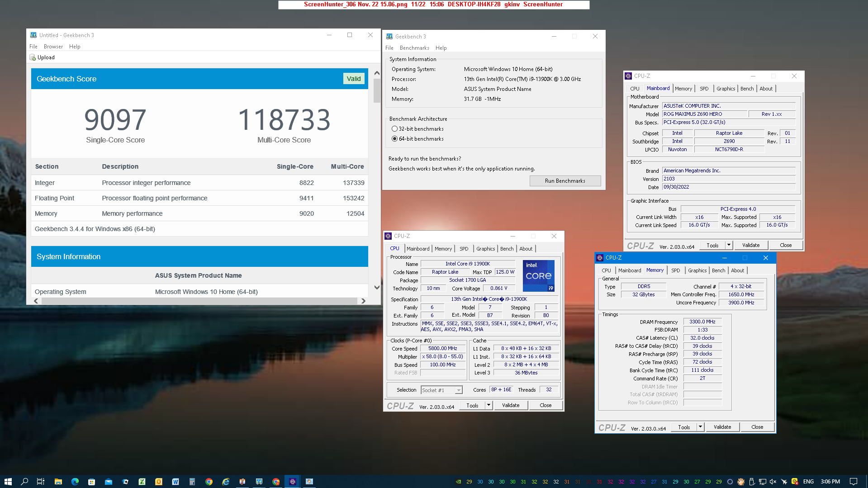Open the notification center icon
This screenshot has width=868, height=488.
[854, 482]
